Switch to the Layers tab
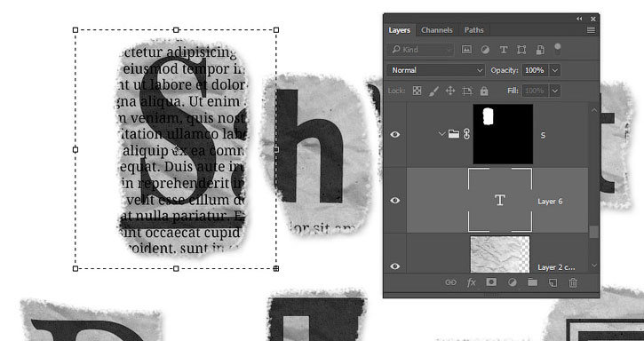This screenshot has height=341, width=644. pos(399,30)
